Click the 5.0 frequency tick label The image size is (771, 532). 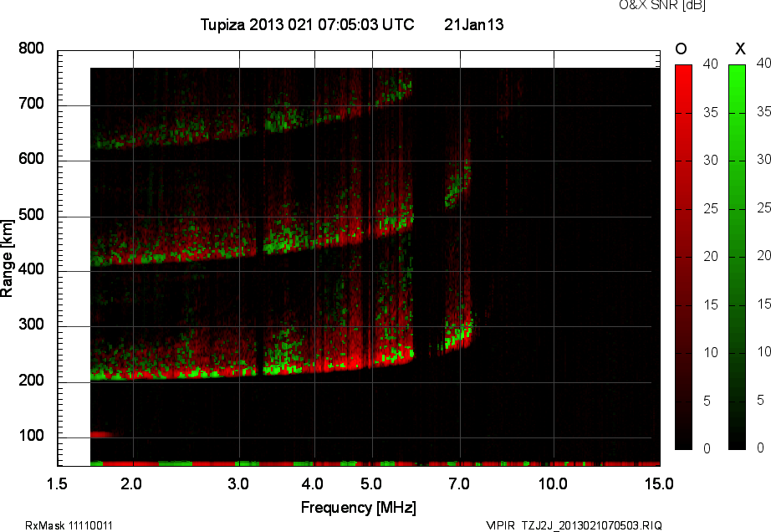point(371,483)
